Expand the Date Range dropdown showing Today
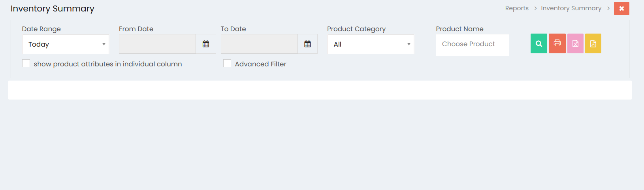644x190 pixels. pyautogui.click(x=66, y=44)
